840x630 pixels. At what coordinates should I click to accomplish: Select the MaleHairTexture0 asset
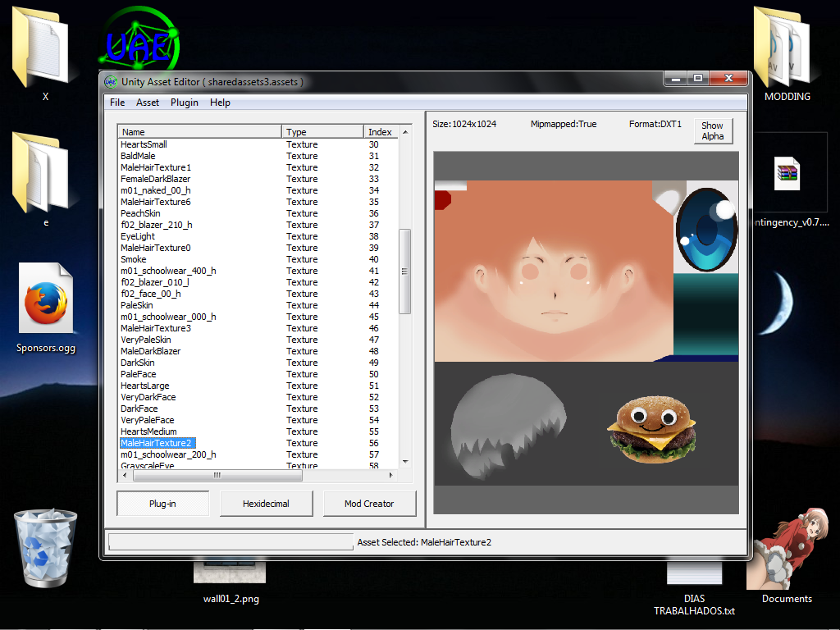[x=258, y=248]
